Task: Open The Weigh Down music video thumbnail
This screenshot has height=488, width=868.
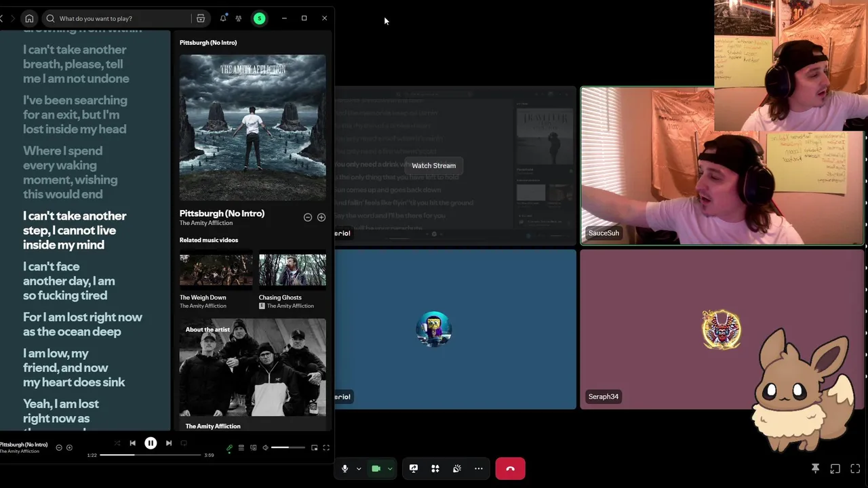Action: click(216, 271)
